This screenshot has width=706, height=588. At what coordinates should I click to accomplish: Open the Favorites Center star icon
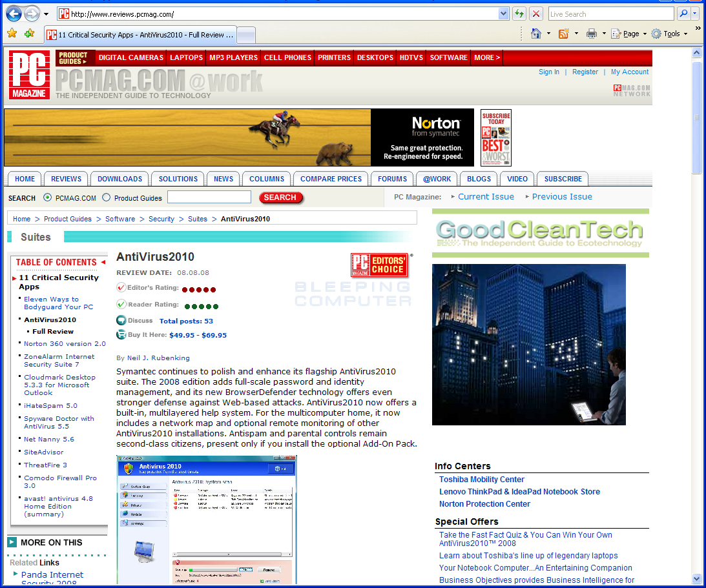[12, 34]
